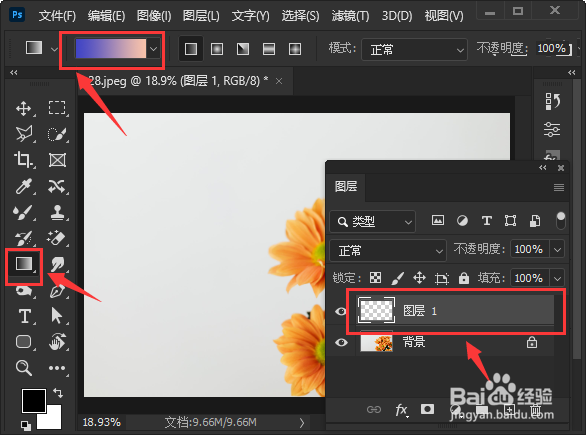Toggle lock transparent pixels

(x=375, y=278)
